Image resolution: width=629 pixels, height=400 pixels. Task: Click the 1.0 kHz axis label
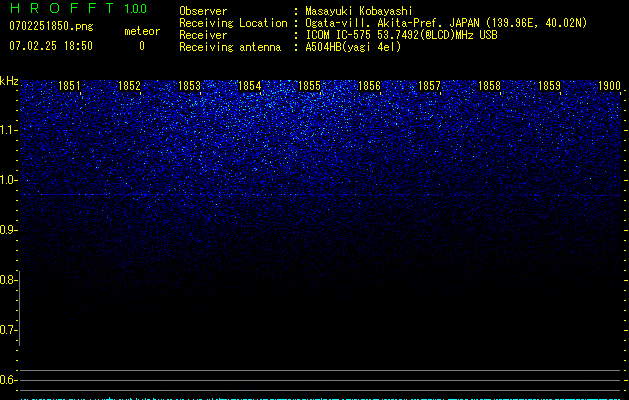[x=8, y=180]
